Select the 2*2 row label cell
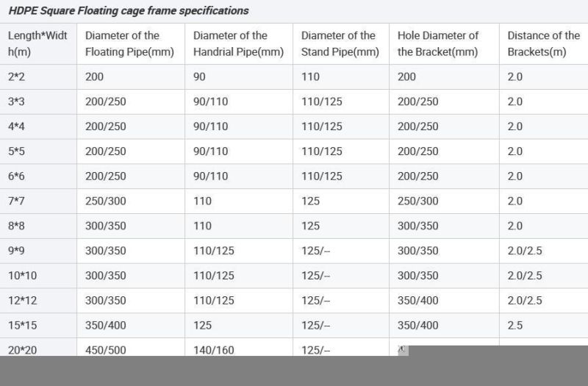 click(16, 76)
